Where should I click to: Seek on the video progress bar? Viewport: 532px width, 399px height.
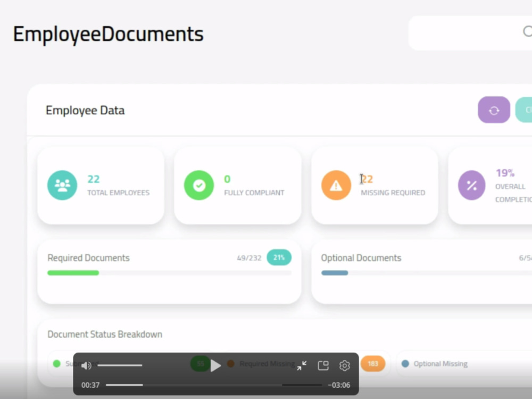214,385
